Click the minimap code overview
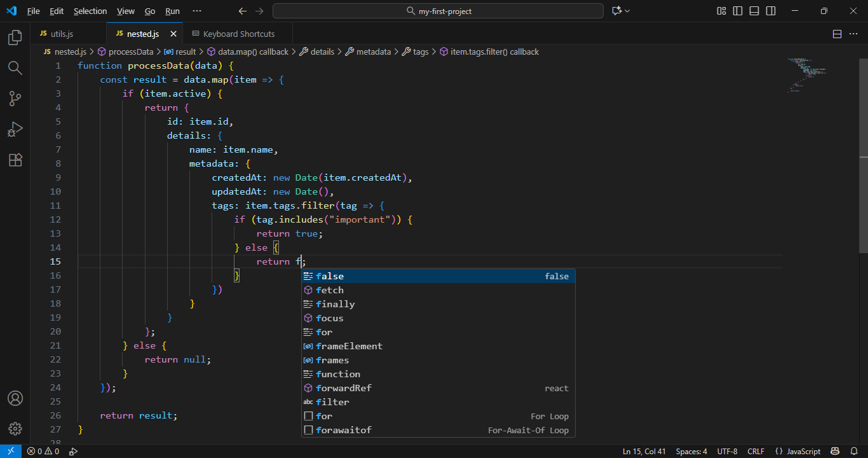868x458 pixels. (807, 76)
